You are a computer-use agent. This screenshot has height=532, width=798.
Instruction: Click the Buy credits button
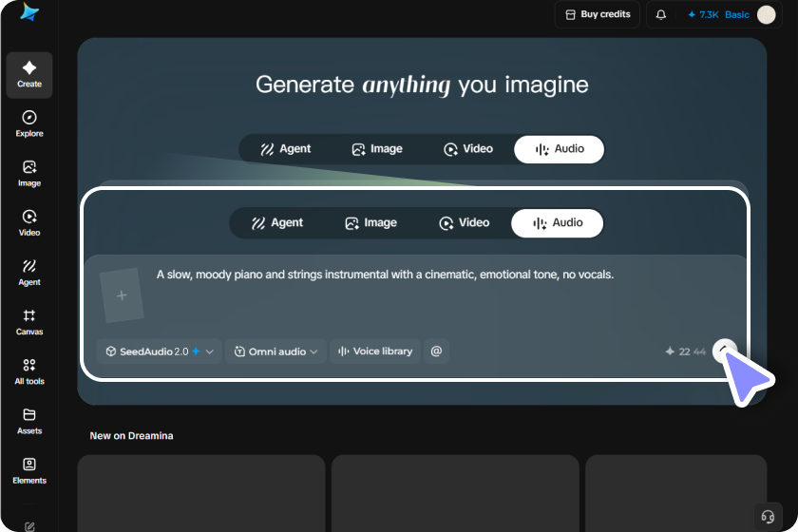pos(598,14)
